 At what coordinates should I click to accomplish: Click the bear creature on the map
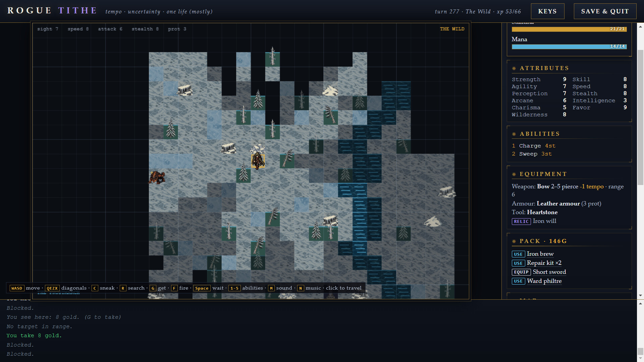pyautogui.click(x=157, y=177)
